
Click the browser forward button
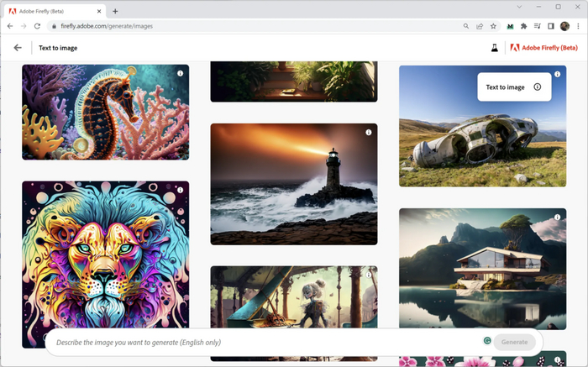click(24, 26)
